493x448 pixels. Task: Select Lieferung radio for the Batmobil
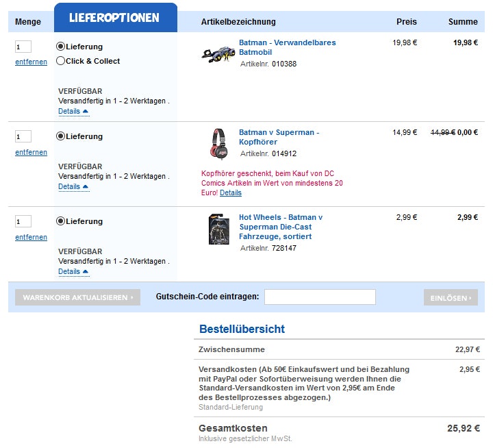point(61,47)
